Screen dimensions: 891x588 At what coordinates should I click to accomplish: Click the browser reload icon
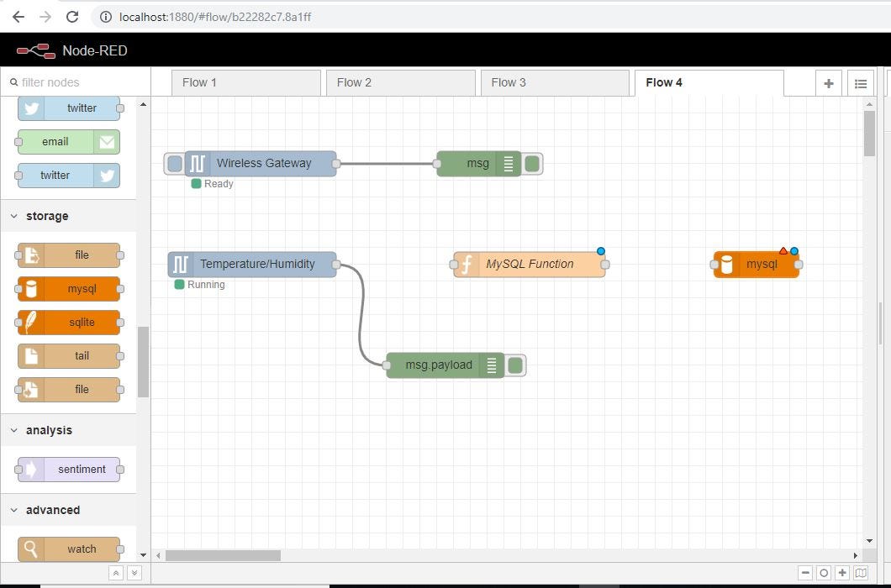pos(72,17)
